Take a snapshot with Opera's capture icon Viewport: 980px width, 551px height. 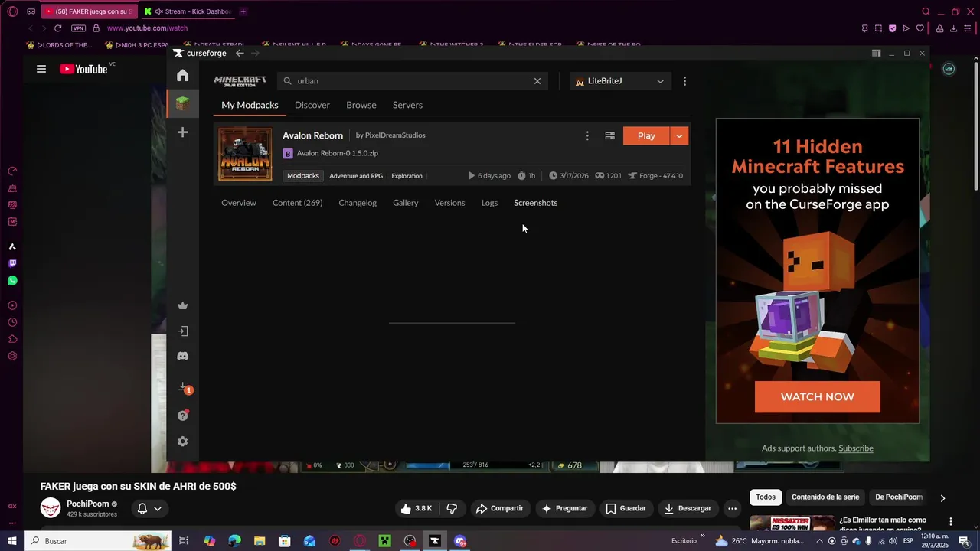click(878, 28)
